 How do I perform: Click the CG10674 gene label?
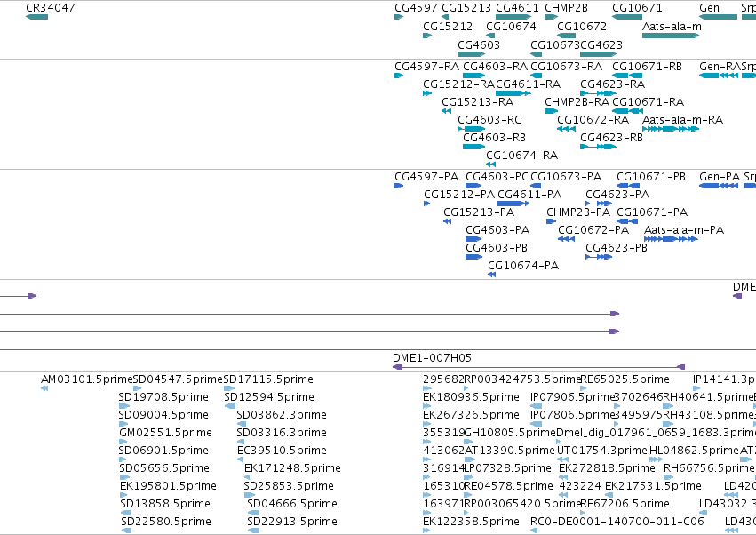(x=511, y=26)
